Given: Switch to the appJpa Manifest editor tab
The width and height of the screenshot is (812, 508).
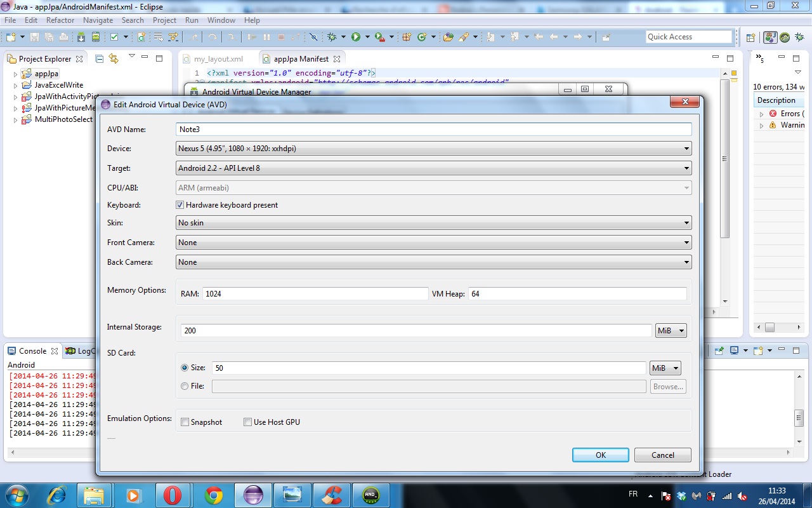Looking at the screenshot, I should coord(301,59).
